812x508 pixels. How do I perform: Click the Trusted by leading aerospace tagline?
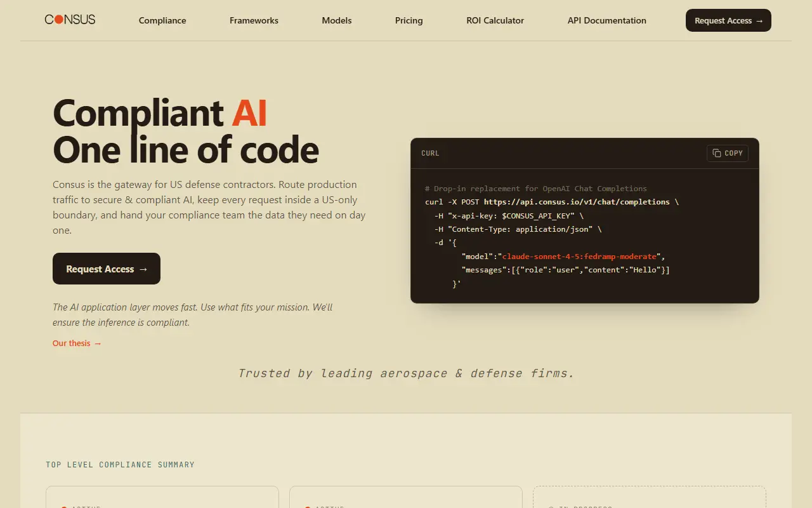[406, 373]
